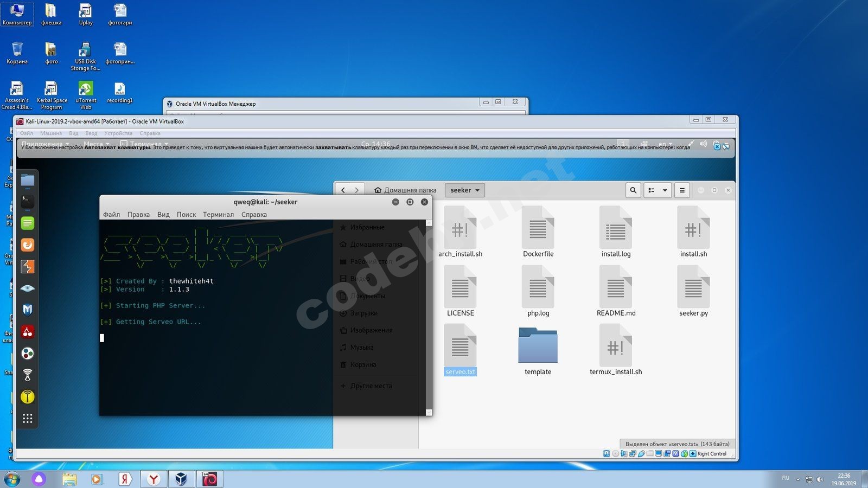The width and height of the screenshot is (868, 488).
Task: Launch Firefox from the Kali dock
Action: [28, 245]
